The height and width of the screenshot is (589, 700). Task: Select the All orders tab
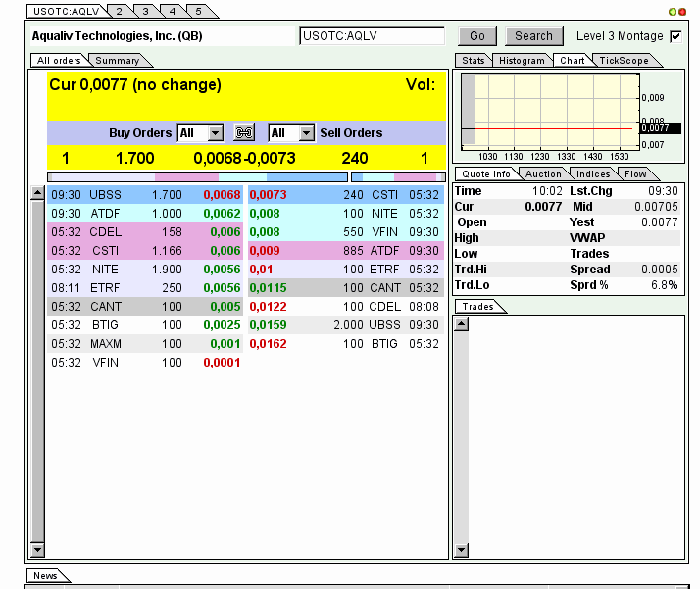point(59,60)
